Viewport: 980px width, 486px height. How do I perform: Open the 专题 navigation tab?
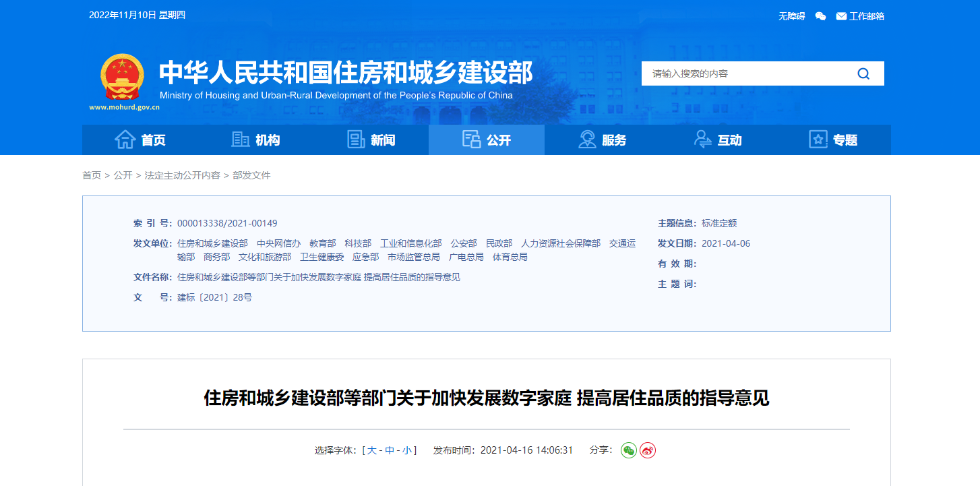coord(833,140)
